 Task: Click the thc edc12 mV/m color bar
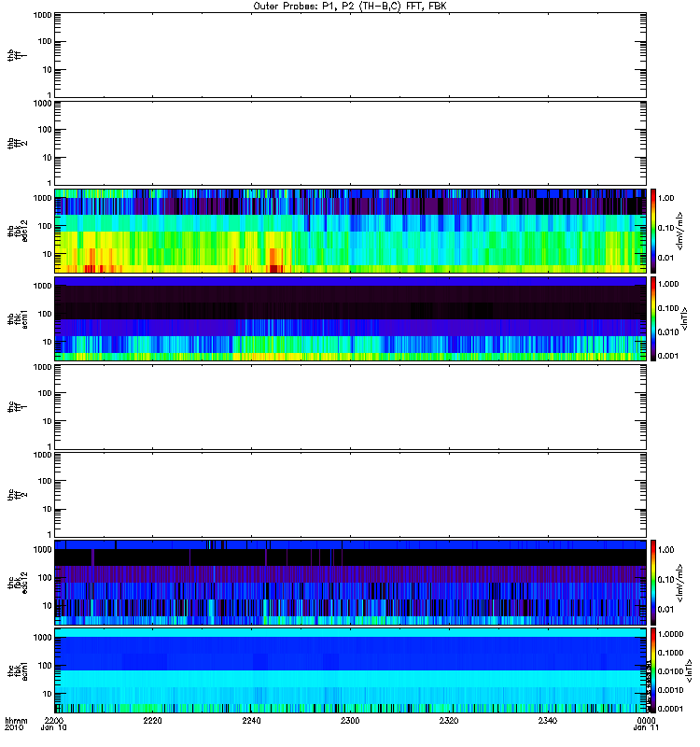tap(653, 582)
